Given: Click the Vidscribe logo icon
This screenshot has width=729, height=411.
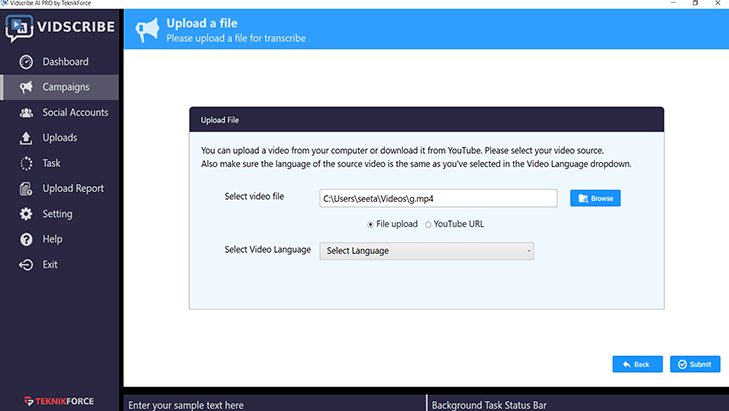Looking at the screenshot, I should point(19,28).
